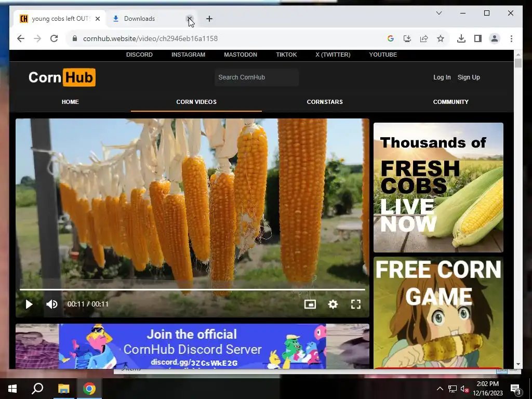Click the page scrollbar down arrow
This screenshot has height=399, width=532.
coord(518,364)
